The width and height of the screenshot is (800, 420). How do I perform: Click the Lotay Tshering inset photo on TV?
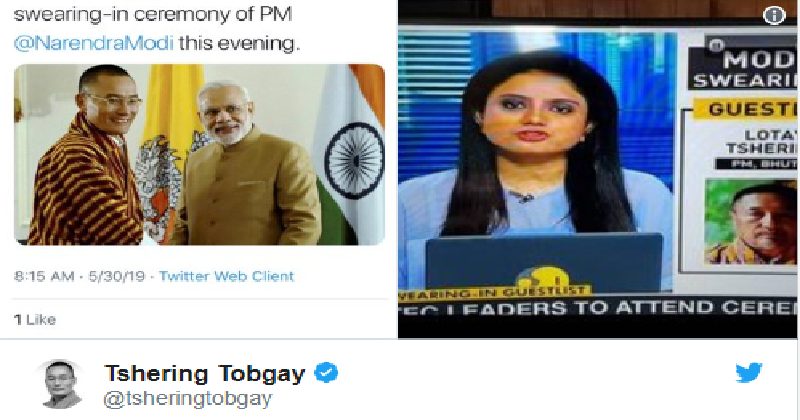click(x=751, y=221)
